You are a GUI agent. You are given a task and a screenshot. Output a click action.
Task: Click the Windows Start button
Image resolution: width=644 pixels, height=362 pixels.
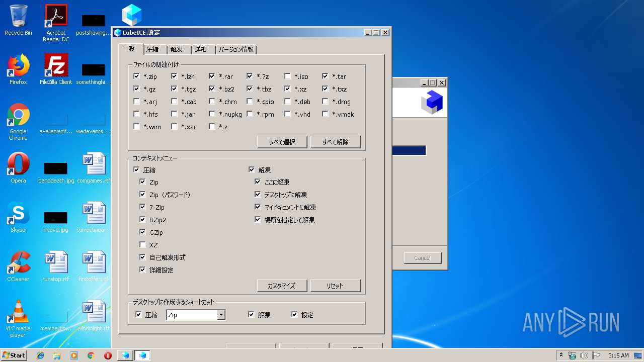click(x=14, y=355)
